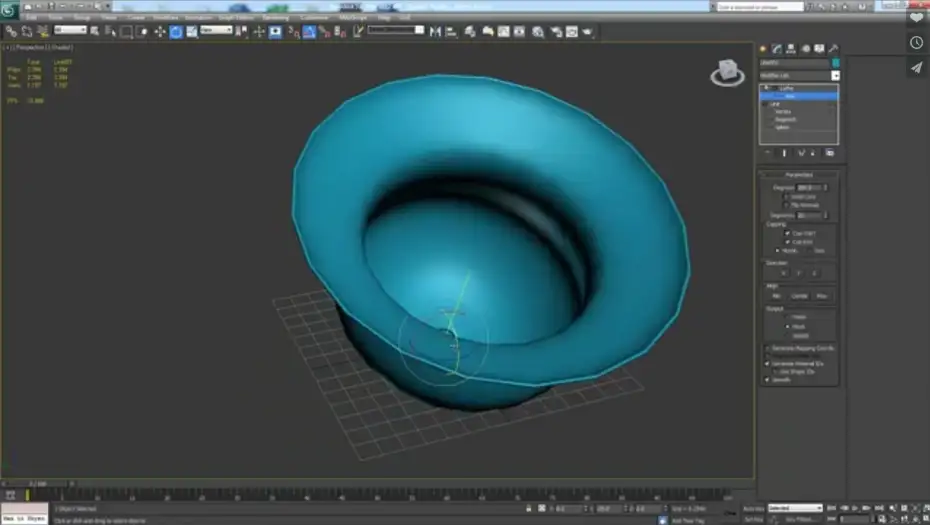Collapse the Line entry in modifier stack
Image resolution: width=930 pixels, height=525 pixels.
pos(766,104)
